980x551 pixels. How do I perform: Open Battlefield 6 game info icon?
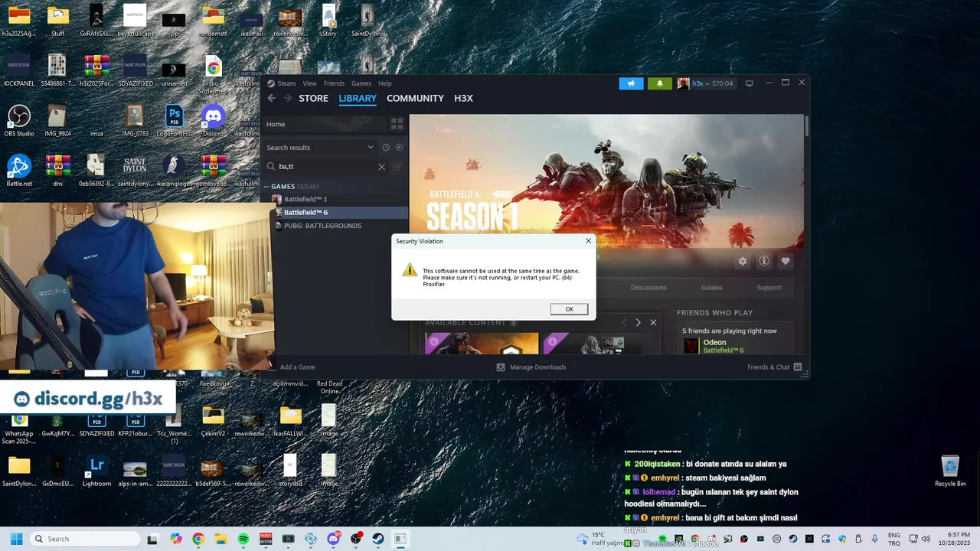763,261
